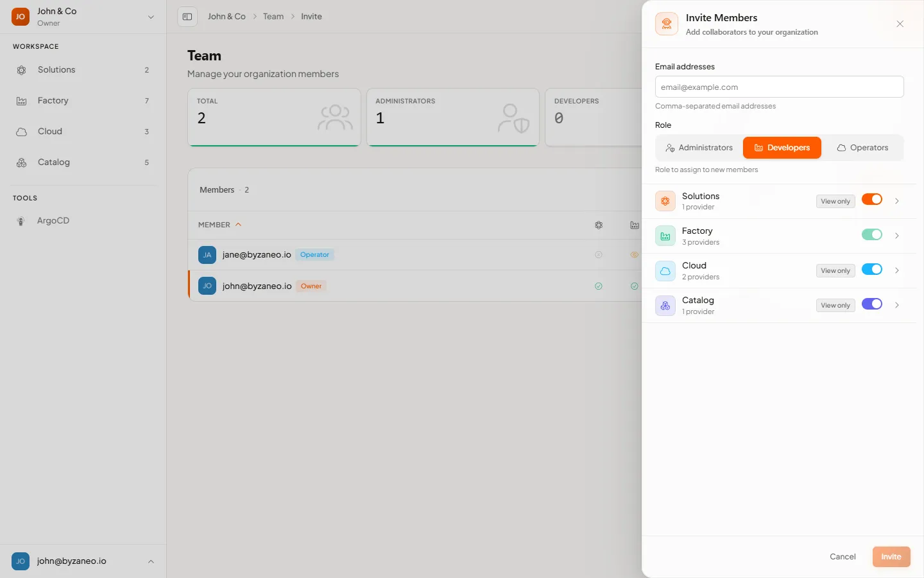Click the Invite breadcrumb
This screenshot has width=924, height=578.
pos(311,17)
